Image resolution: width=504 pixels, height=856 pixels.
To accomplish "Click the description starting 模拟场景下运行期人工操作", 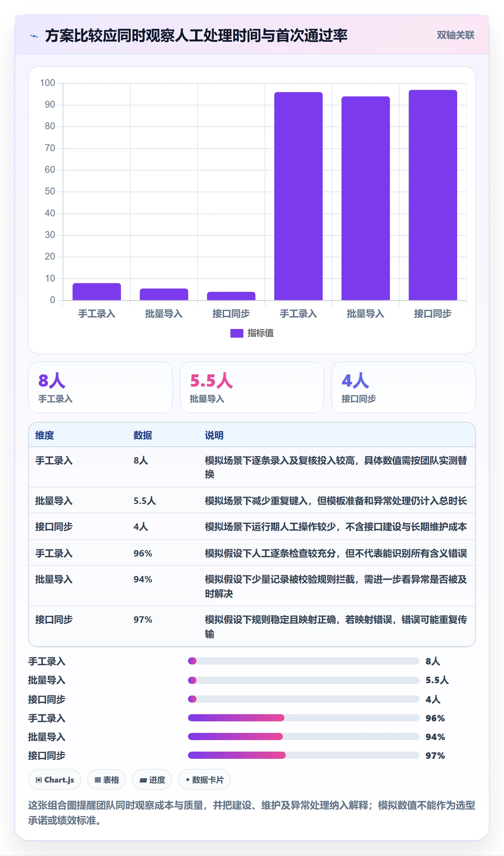I will tap(336, 527).
